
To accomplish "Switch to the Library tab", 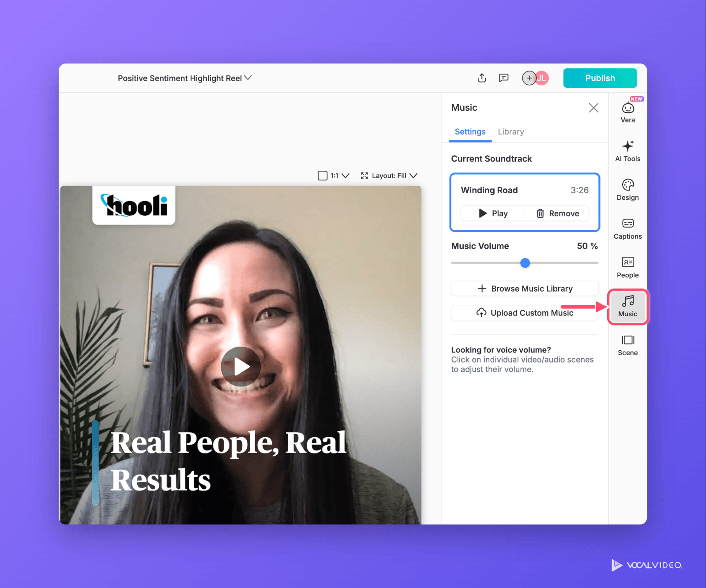I will tap(511, 132).
